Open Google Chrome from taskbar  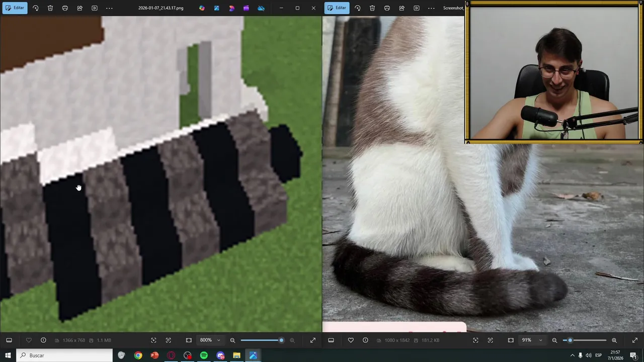[138, 355]
